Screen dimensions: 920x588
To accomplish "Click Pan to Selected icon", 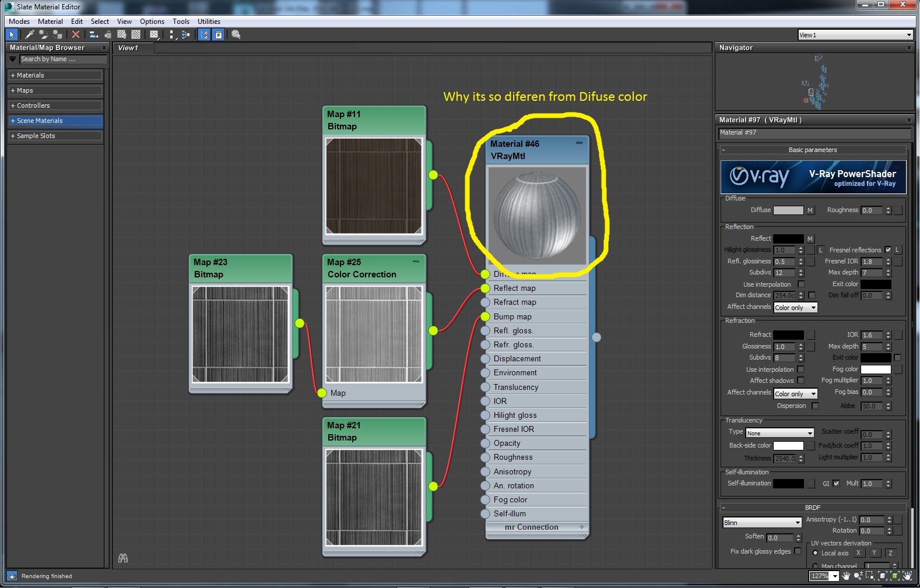I will (907, 576).
